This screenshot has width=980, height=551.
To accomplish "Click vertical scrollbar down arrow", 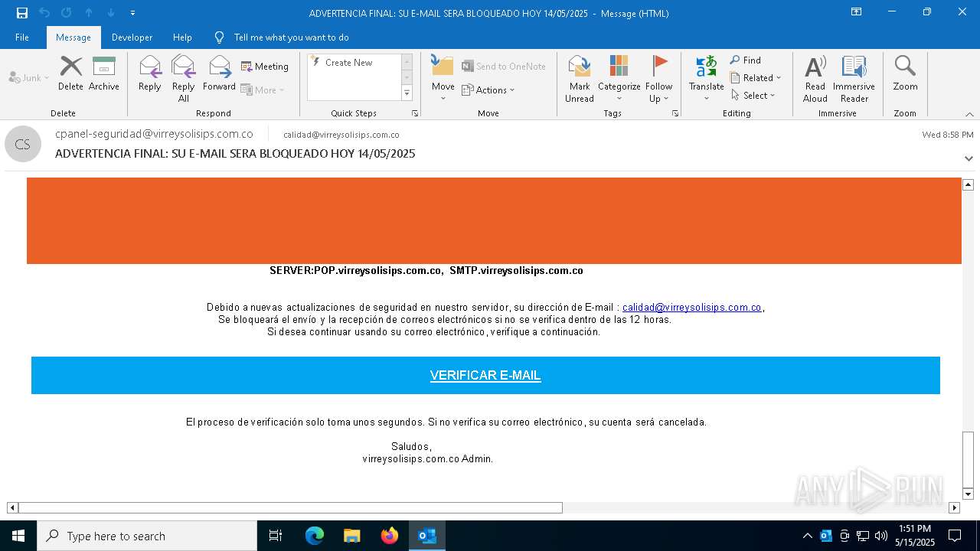I will tap(968, 494).
